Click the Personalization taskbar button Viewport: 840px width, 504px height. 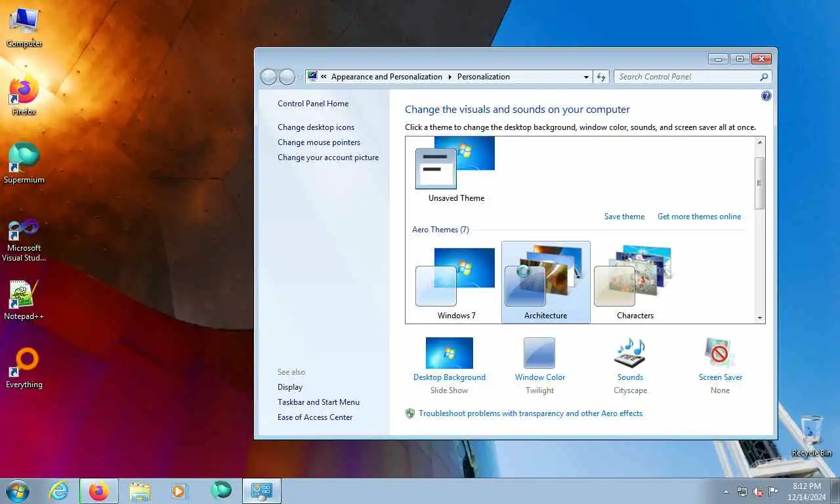262,491
